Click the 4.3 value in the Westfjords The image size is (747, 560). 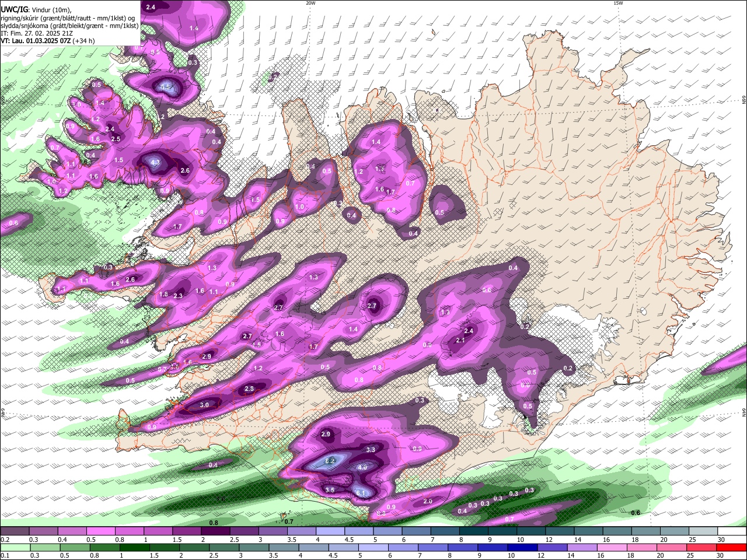point(155,163)
